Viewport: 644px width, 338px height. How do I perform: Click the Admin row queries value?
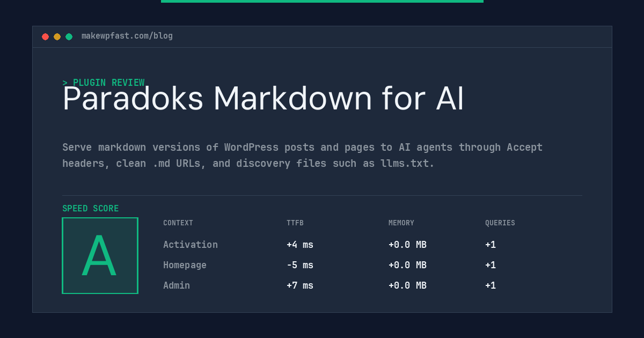[x=491, y=285]
